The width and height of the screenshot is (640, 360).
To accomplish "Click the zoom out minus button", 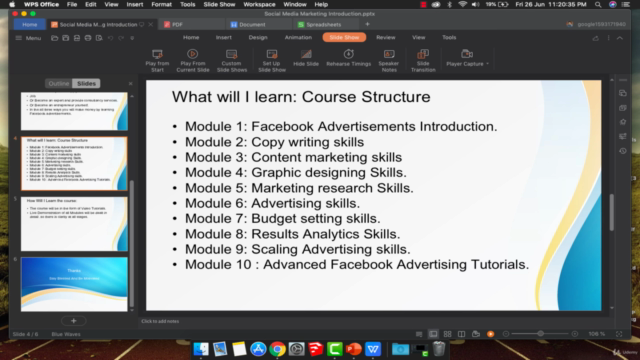I will (506, 334).
